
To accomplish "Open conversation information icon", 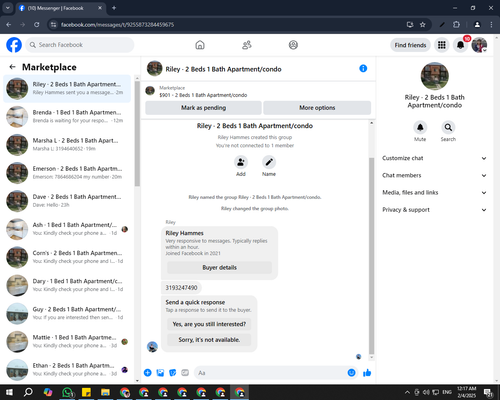I will tap(363, 69).
